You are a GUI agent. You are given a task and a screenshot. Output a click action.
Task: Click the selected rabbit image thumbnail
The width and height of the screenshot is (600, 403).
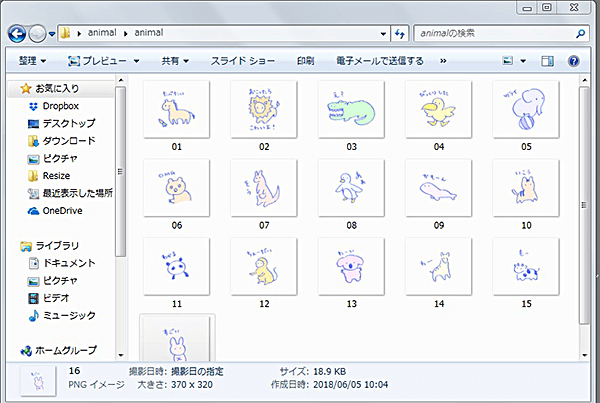[x=177, y=338]
